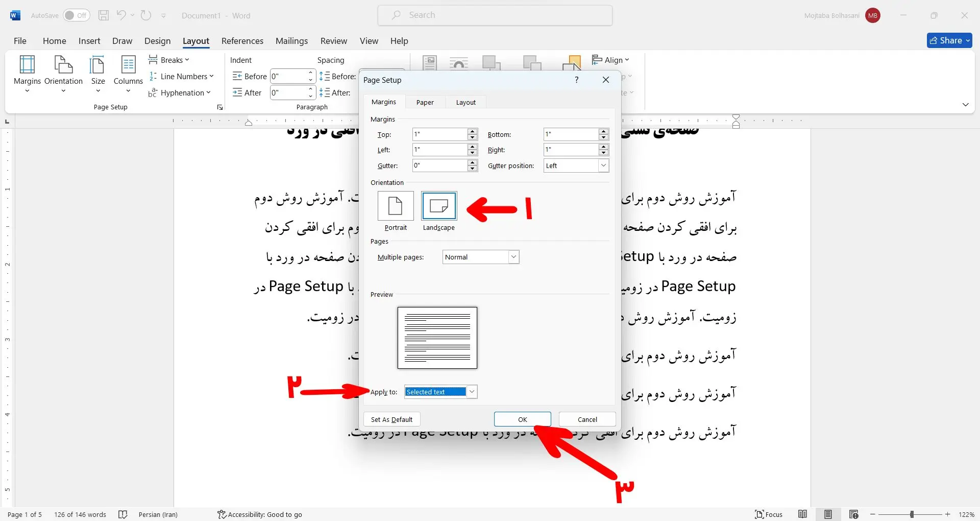Click the 122% zoom level
This screenshot has height=521, width=980.
[966, 514]
